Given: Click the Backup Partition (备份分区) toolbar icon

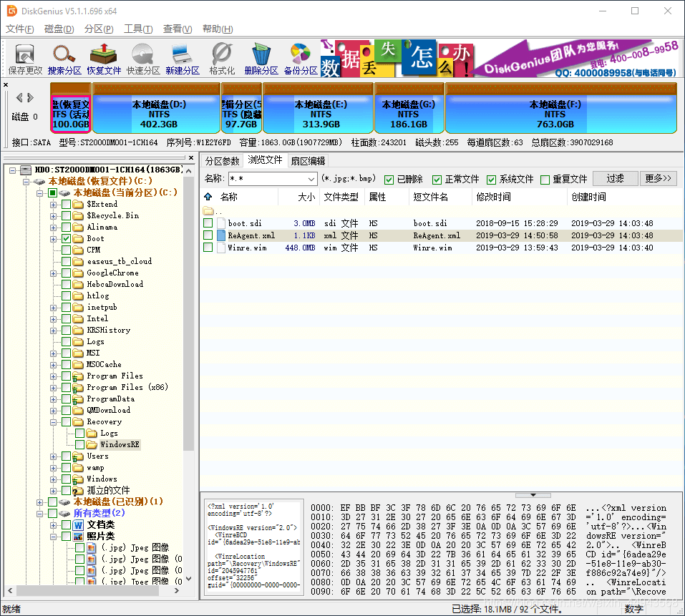Looking at the screenshot, I should point(301,59).
